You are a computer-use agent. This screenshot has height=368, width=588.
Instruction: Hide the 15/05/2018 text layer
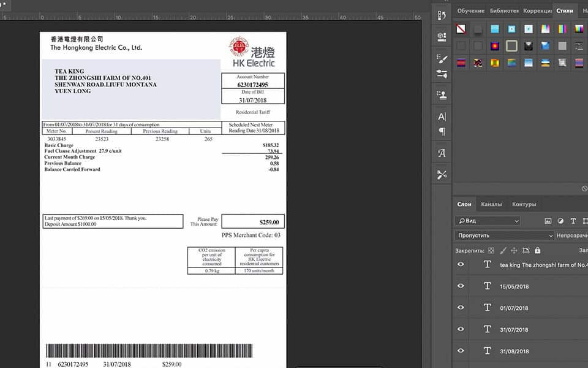click(461, 286)
